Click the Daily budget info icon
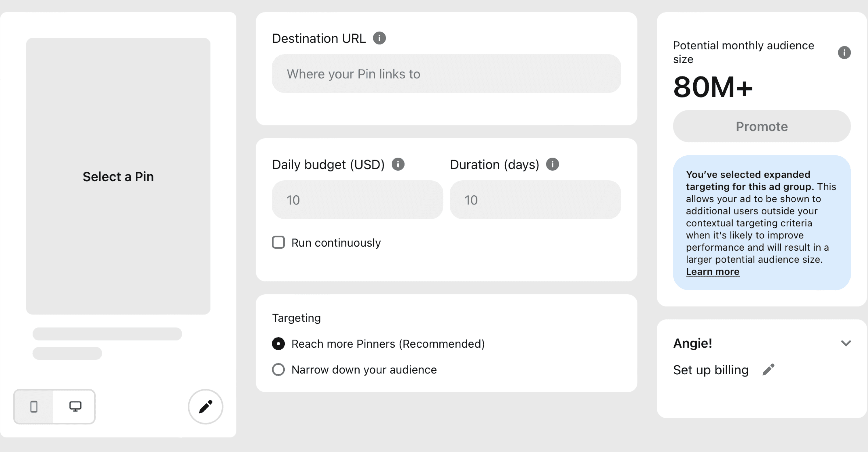 398,164
